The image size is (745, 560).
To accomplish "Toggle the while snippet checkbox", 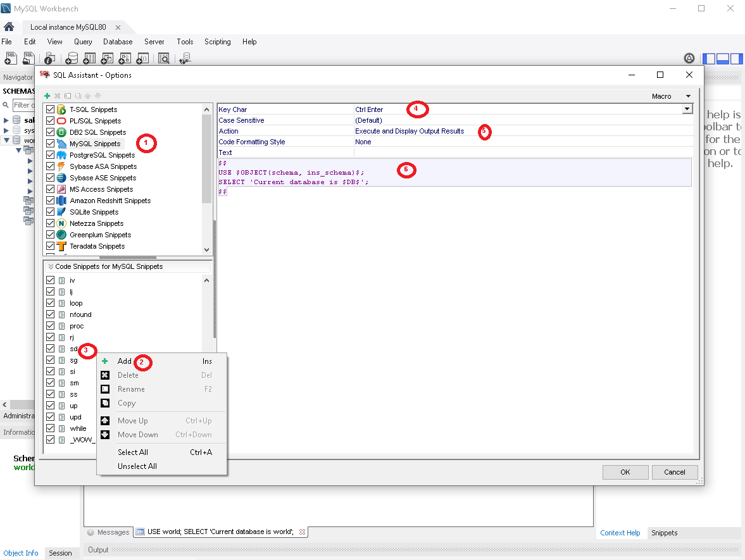I will 51,428.
